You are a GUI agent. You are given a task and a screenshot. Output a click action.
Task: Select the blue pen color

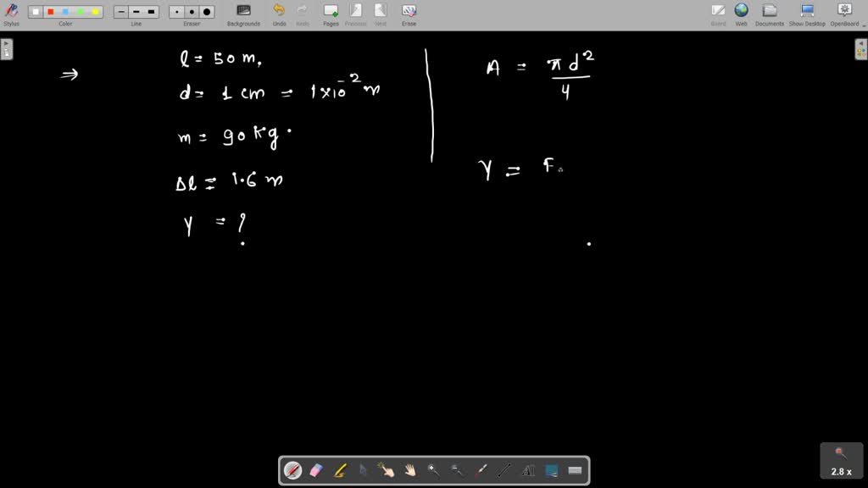point(65,12)
